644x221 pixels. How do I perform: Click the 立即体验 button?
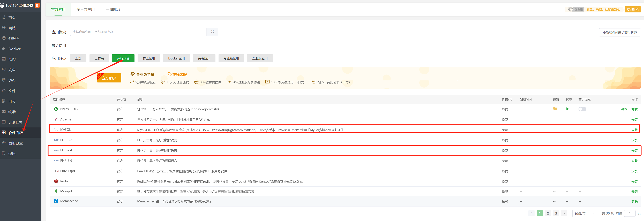(x=633, y=9)
